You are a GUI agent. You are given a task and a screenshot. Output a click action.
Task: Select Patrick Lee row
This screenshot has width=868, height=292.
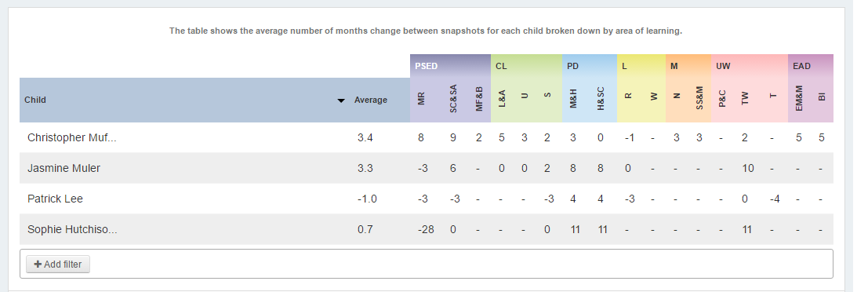point(427,199)
